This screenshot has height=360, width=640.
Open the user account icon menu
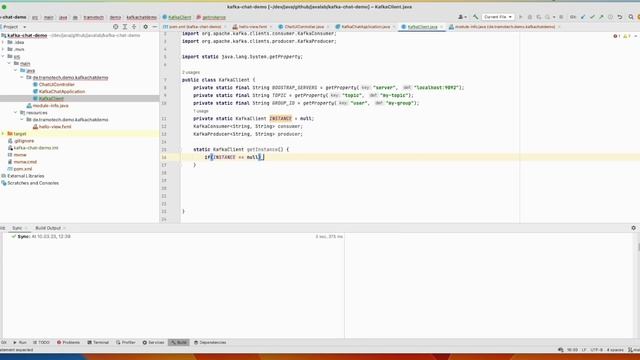(x=462, y=17)
